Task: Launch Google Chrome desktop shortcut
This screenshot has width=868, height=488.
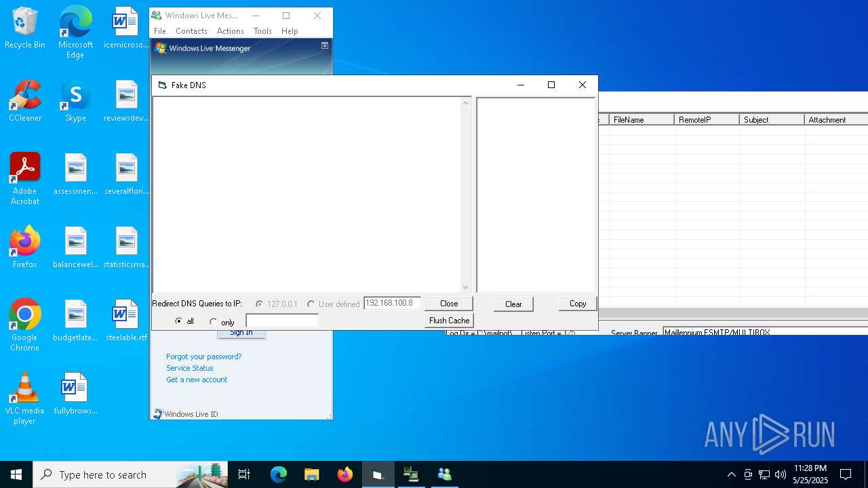Action: 25,325
